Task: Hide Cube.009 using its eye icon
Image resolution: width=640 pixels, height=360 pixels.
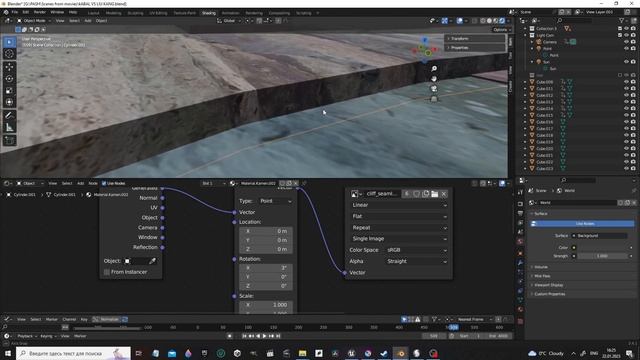Action: click(627, 82)
